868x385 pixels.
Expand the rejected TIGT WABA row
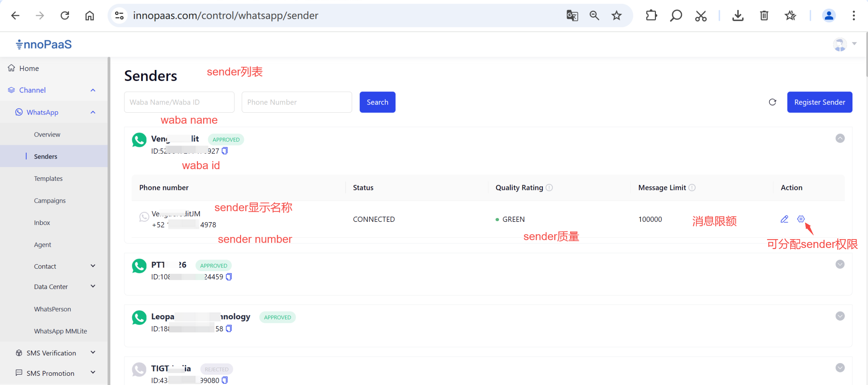(840, 368)
